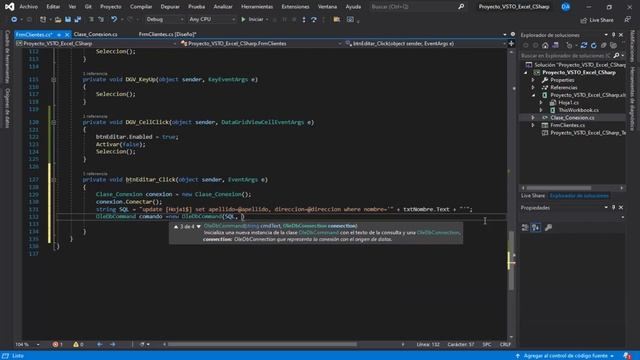
Task: Click the Home icon in Solution Explorer
Action: pyautogui.click(x=545, y=45)
